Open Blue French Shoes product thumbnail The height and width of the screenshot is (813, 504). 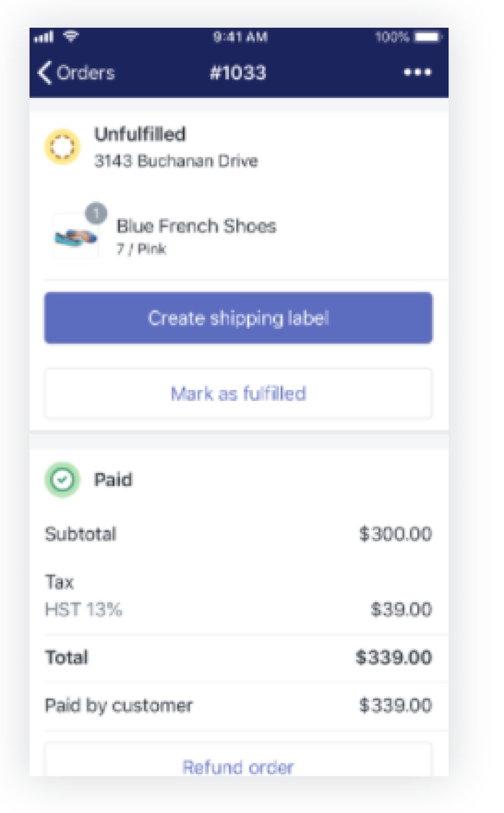[76, 236]
